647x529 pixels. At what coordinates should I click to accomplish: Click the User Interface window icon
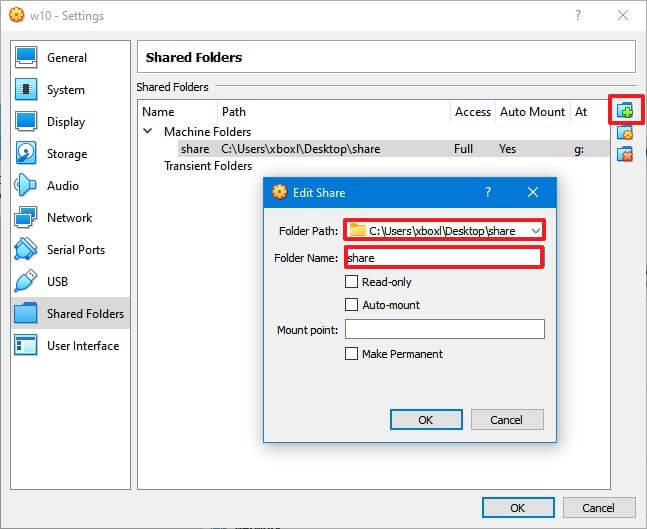(26, 345)
